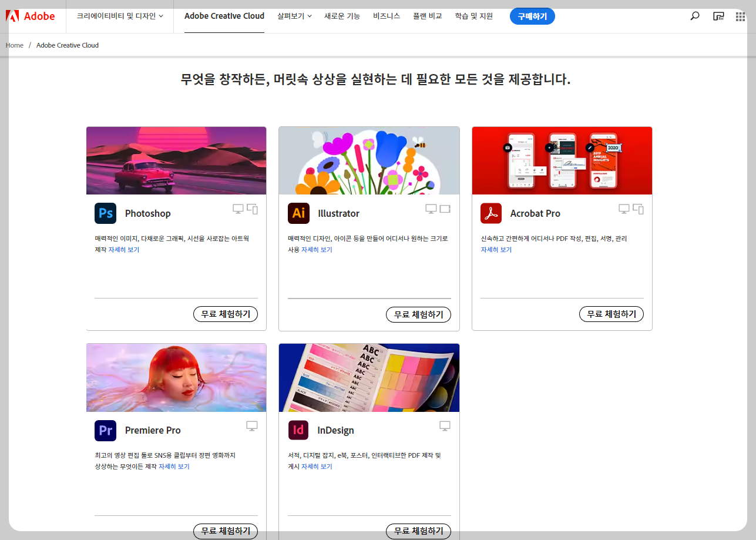Click mobile devices icon on Photoshop card
Image resolution: width=756 pixels, height=540 pixels.
point(253,209)
